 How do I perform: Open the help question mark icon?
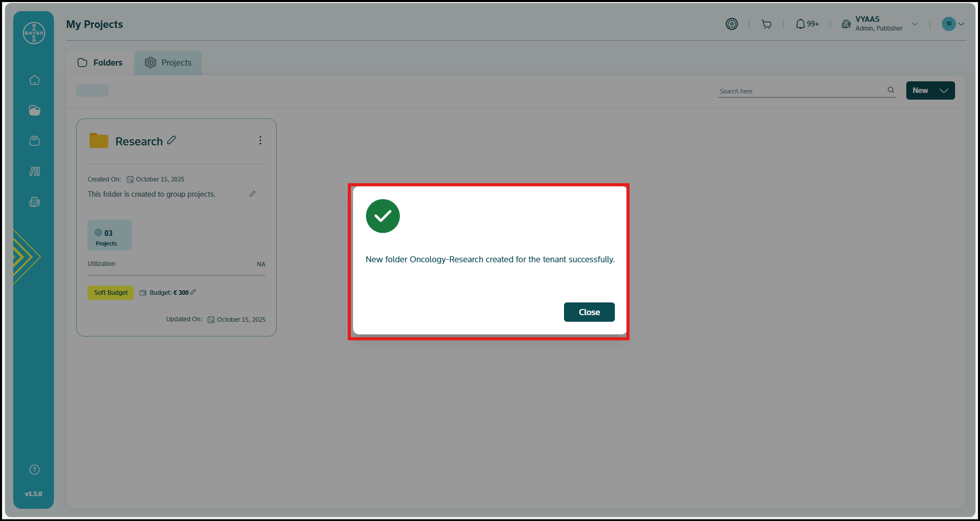point(35,470)
